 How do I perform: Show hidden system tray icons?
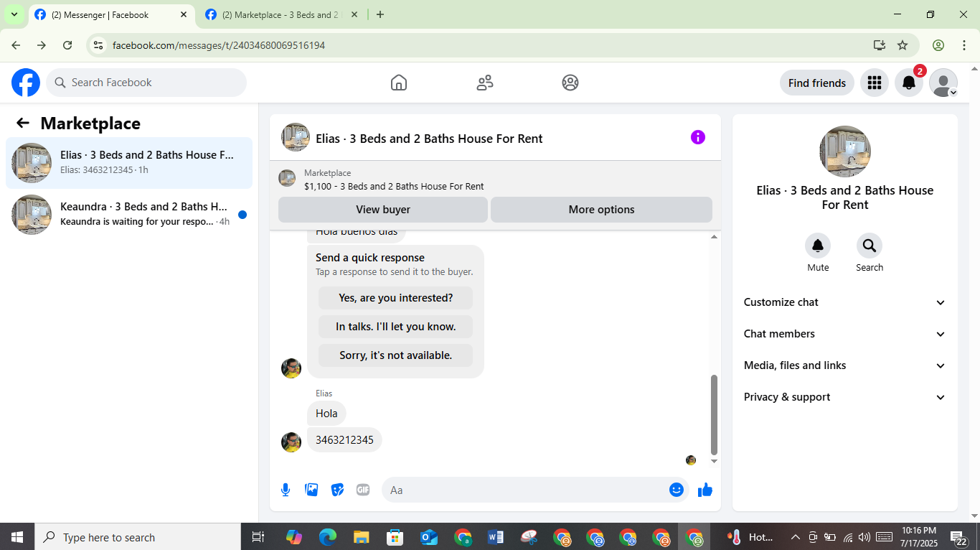[x=795, y=537]
